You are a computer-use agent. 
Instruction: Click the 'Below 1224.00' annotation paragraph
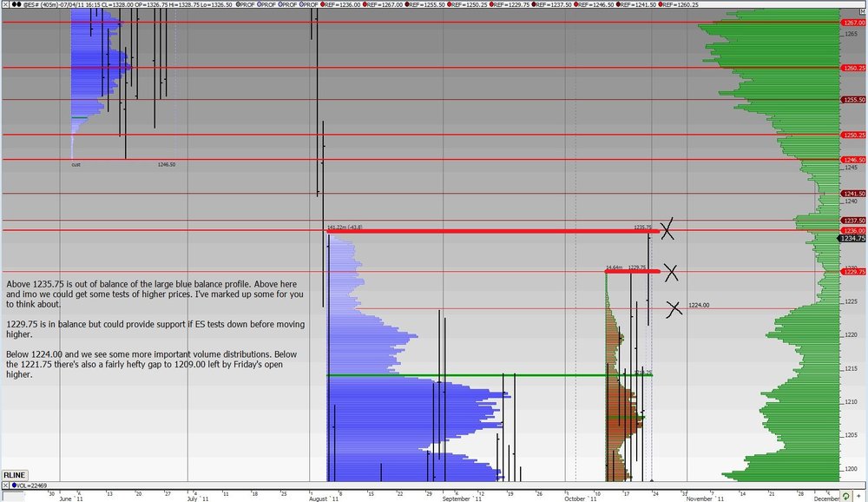point(152,364)
